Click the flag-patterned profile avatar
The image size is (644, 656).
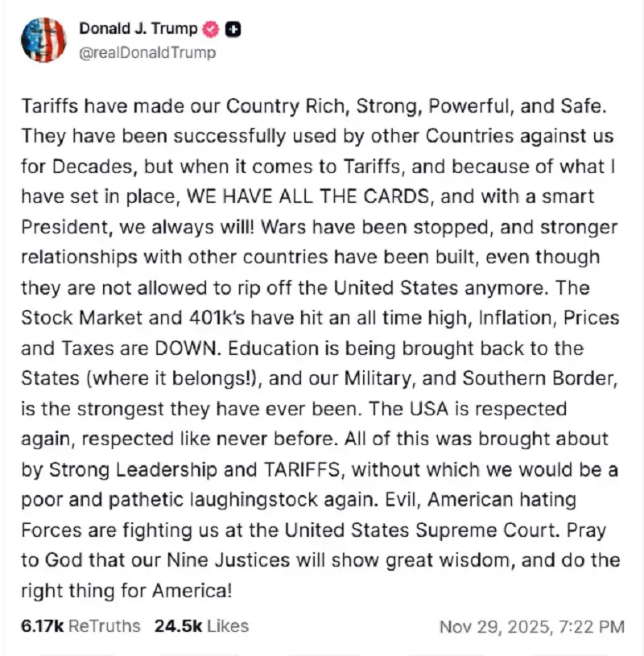pos(43,39)
